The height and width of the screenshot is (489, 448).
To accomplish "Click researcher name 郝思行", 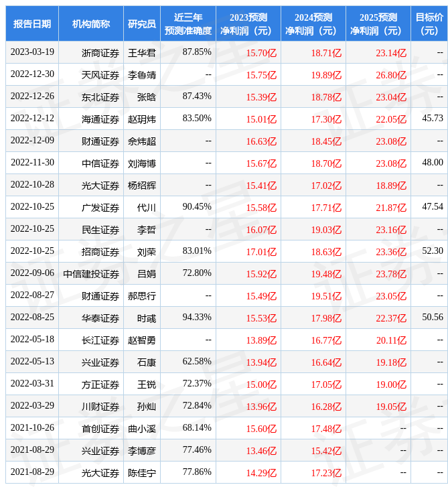I will coord(142,296).
